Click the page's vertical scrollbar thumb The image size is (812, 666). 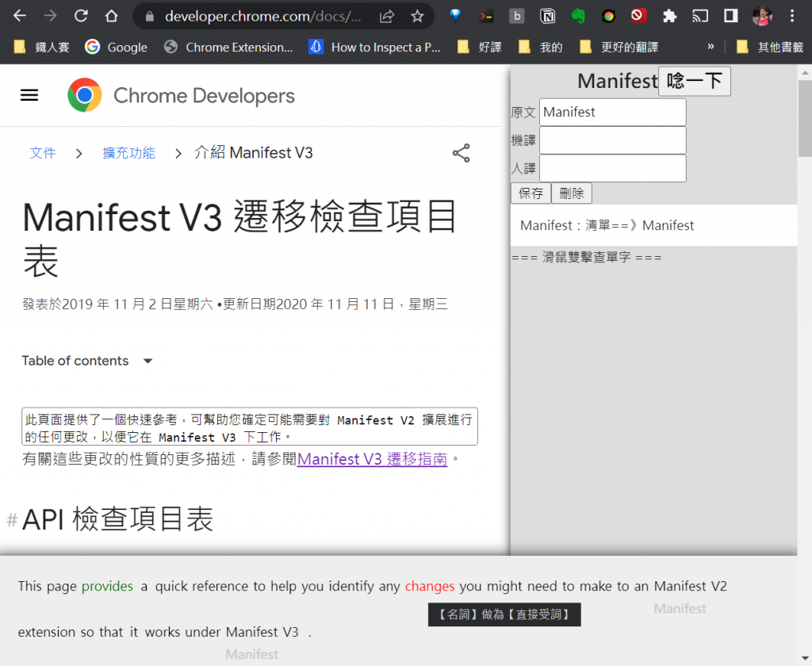tap(805, 118)
